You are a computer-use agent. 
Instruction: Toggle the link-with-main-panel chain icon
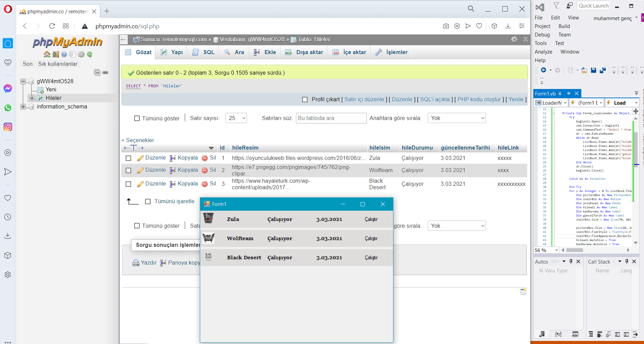click(105, 72)
